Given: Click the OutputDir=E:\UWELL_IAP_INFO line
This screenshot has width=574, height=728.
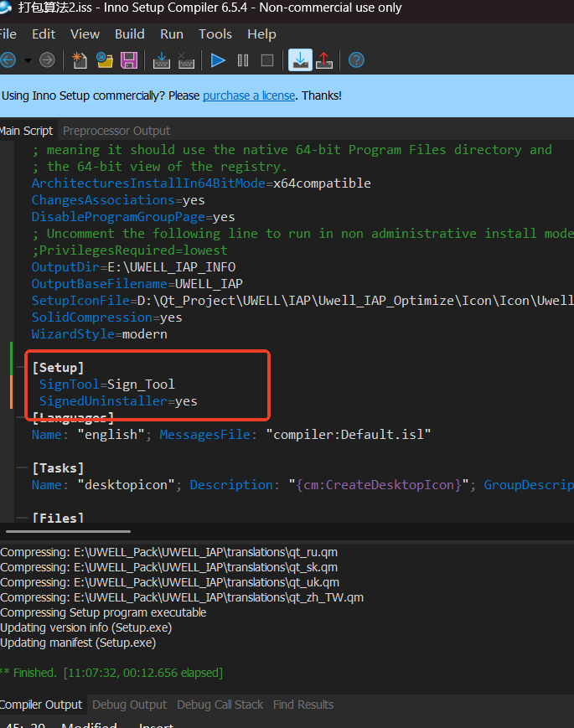Looking at the screenshot, I should 134,267.
